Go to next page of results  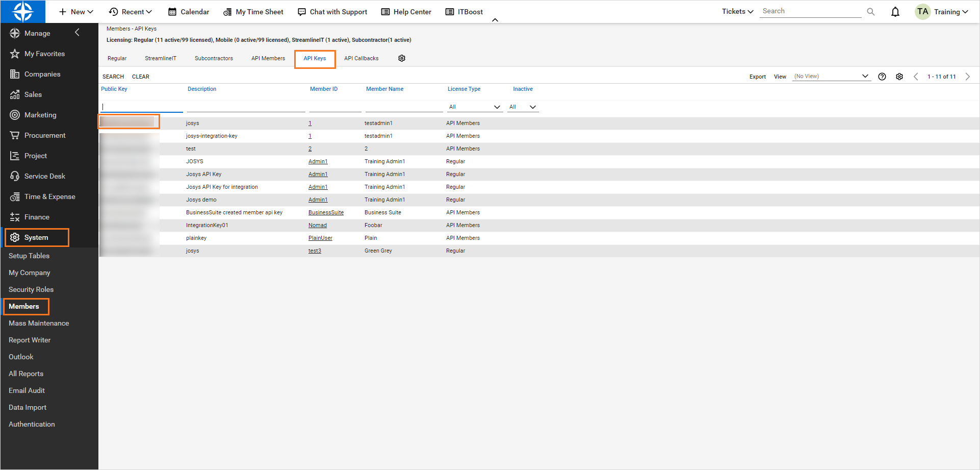coord(968,76)
